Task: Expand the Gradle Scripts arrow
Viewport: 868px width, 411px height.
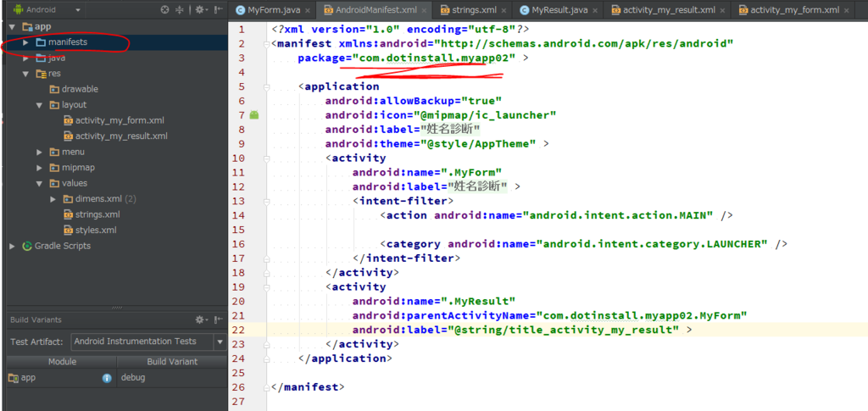Action: pos(12,246)
